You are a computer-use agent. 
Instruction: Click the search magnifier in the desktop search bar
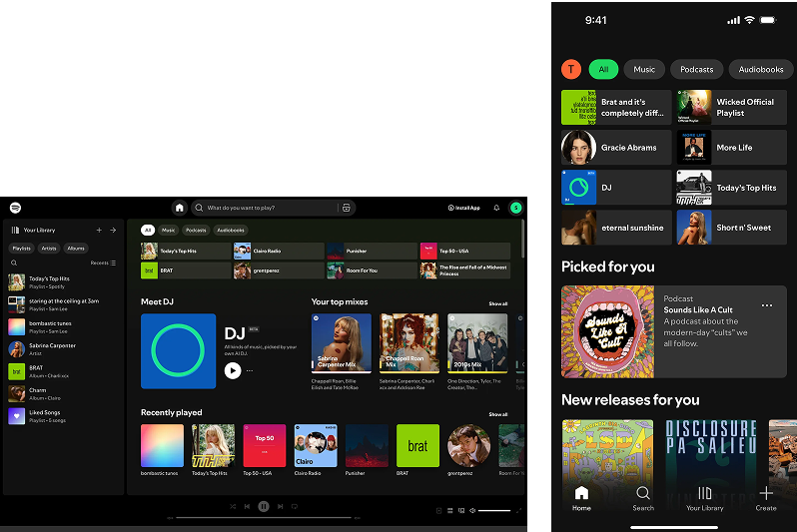point(200,208)
